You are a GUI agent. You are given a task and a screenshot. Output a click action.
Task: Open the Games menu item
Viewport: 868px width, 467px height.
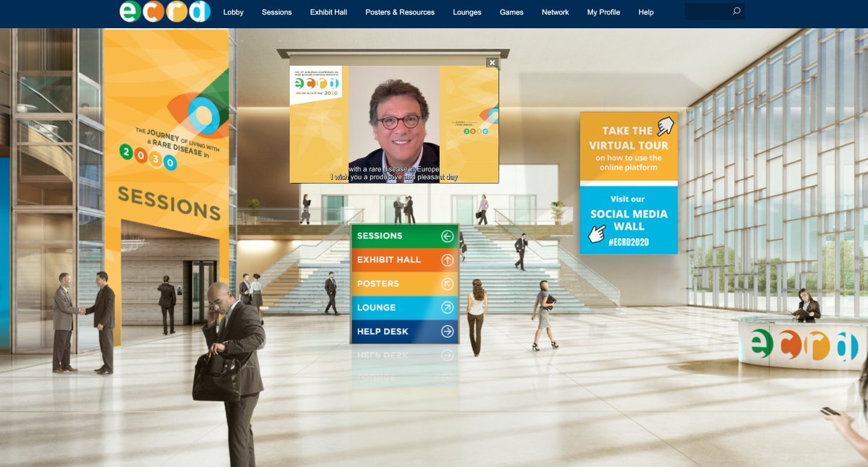click(x=511, y=12)
